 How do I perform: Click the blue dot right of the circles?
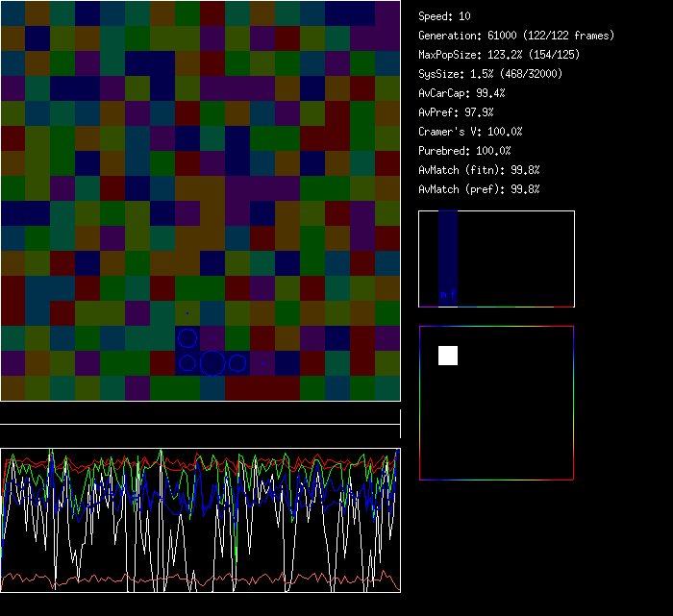[x=263, y=363]
